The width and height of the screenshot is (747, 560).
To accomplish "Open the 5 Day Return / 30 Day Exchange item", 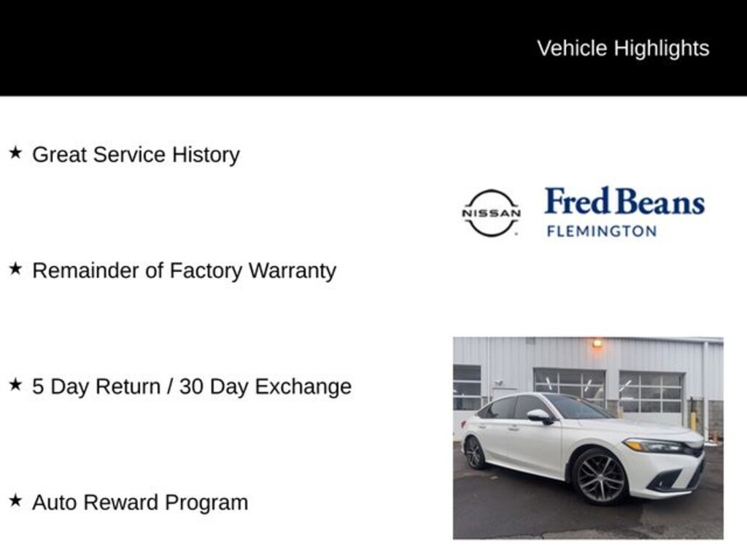I will coord(191,386).
